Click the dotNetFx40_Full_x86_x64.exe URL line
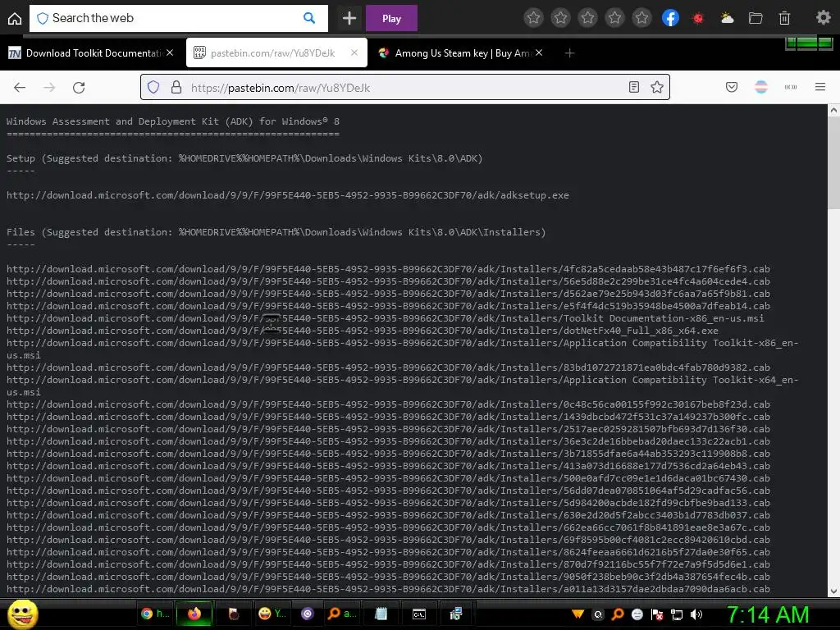This screenshot has width=840, height=630. [362, 331]
